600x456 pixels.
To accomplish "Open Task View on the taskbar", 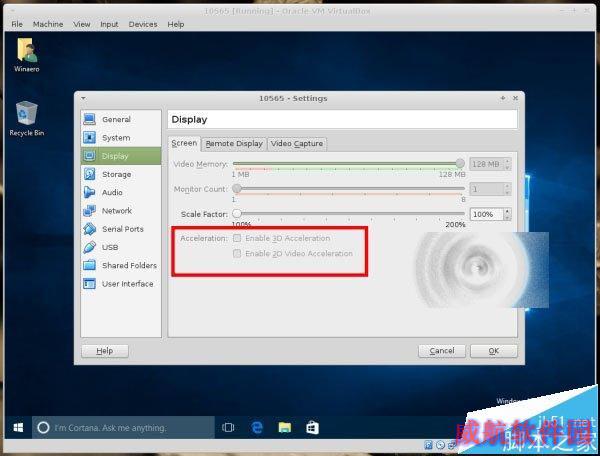I will [228, 427].
